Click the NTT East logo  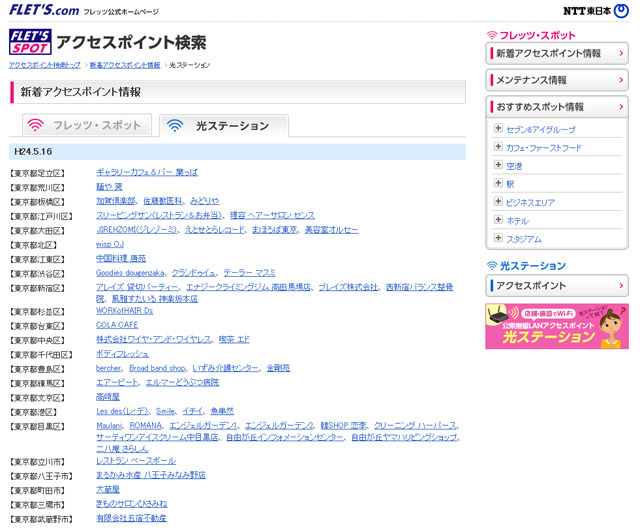(596, 11)
